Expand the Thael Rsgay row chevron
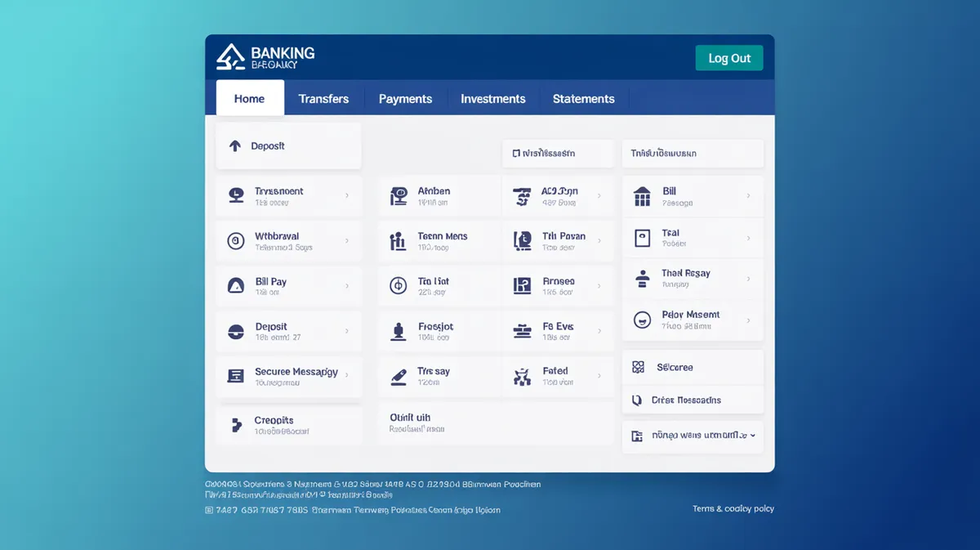The height and width of the screenshot is (550, 980). (749, 279)
